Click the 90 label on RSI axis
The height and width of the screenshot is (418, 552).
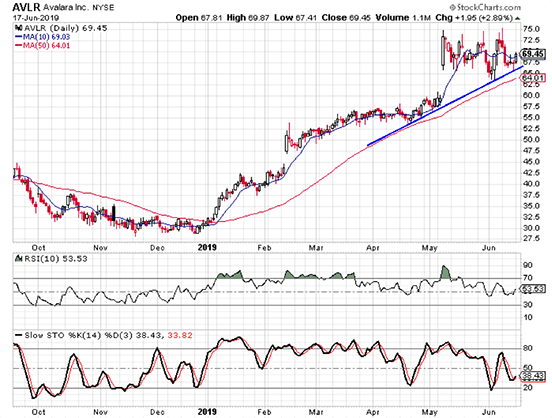click(528, 265)
